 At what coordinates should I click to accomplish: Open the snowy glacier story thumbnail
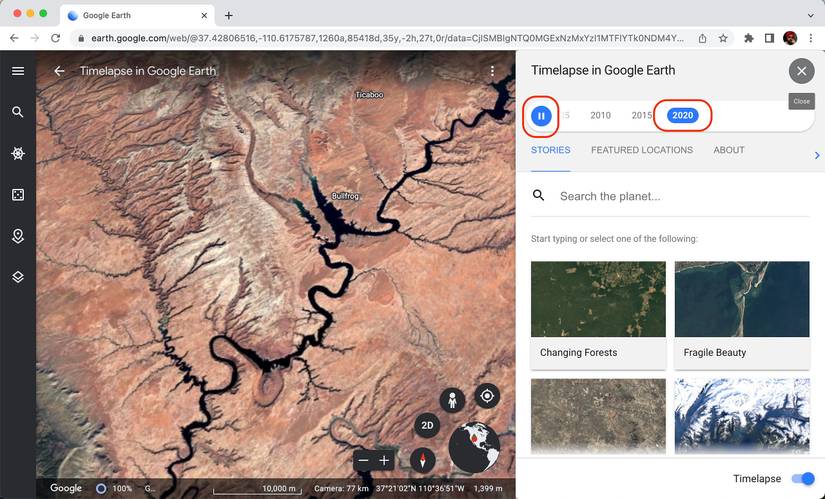[742, 416]
